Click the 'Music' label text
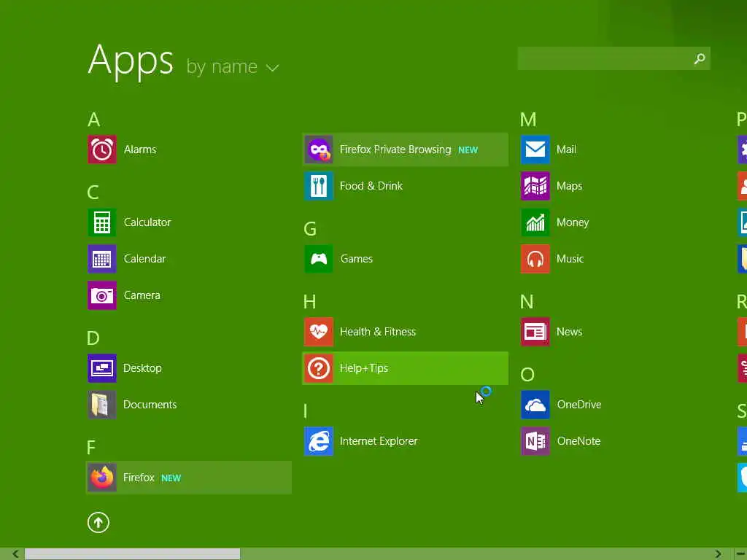 click(x=570, y=259)
